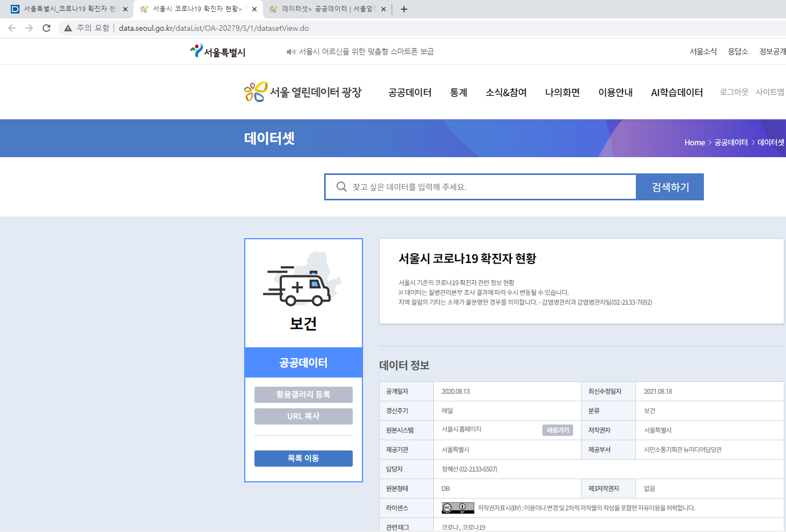This screenshot has width=786, height=532.
Task: Click the magnifier icon in search box
Action: pos(341,187)
